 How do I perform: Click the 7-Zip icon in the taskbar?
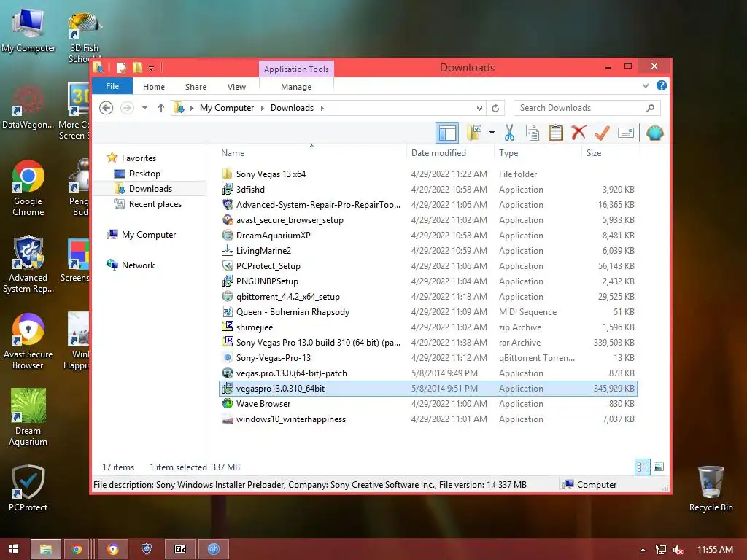180,549
